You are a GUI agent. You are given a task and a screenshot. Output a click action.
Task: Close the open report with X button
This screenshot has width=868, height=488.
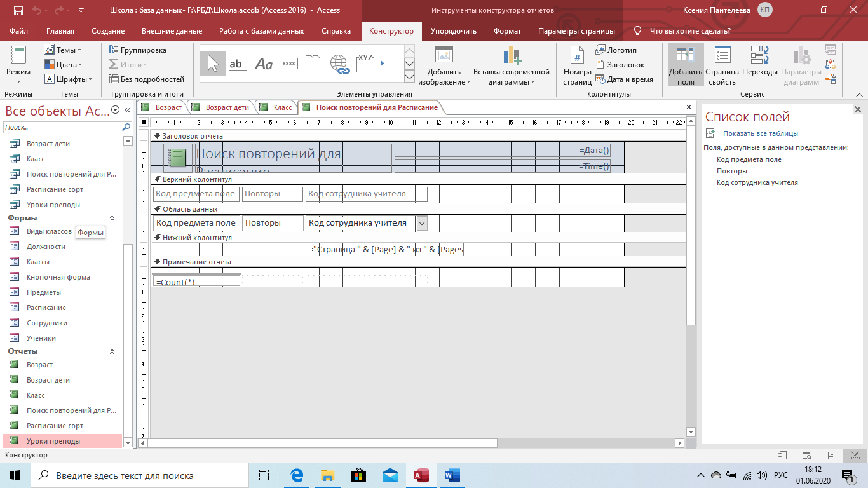(689, 107)
